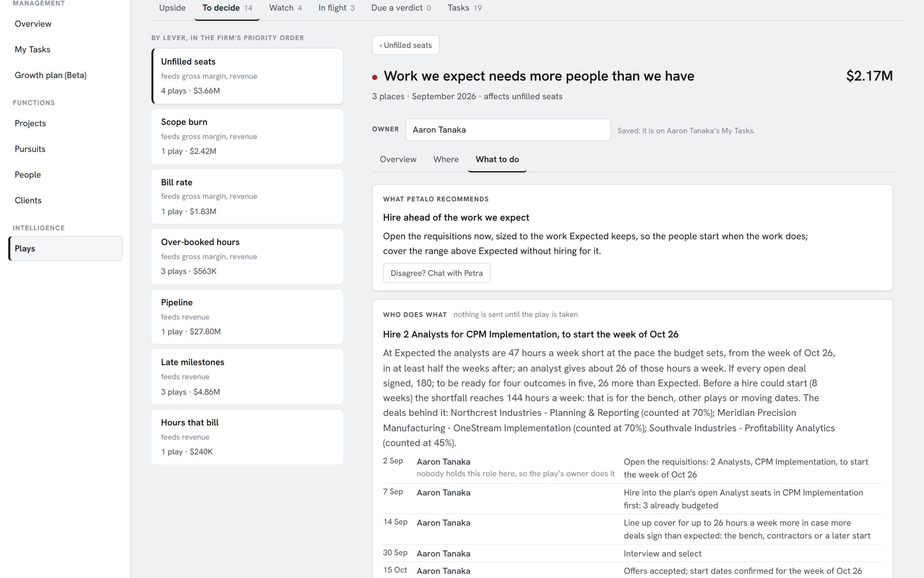The height and width of the screenshot is (578, 924).
Task: Click the 14 Sep task row date
Action: [395, 522]
